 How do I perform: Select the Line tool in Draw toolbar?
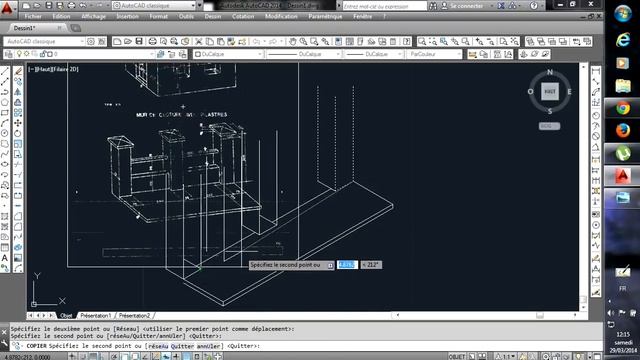[x=5, y=71]
